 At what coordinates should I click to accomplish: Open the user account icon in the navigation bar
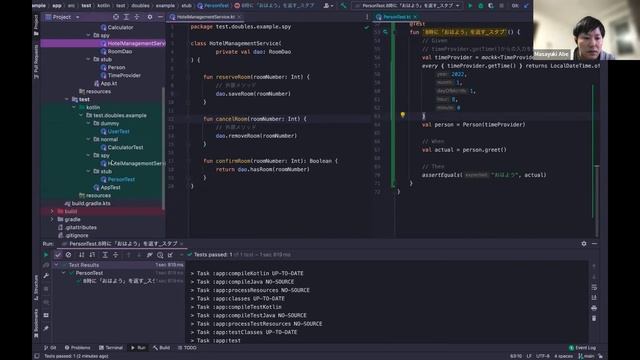[327, 6]
